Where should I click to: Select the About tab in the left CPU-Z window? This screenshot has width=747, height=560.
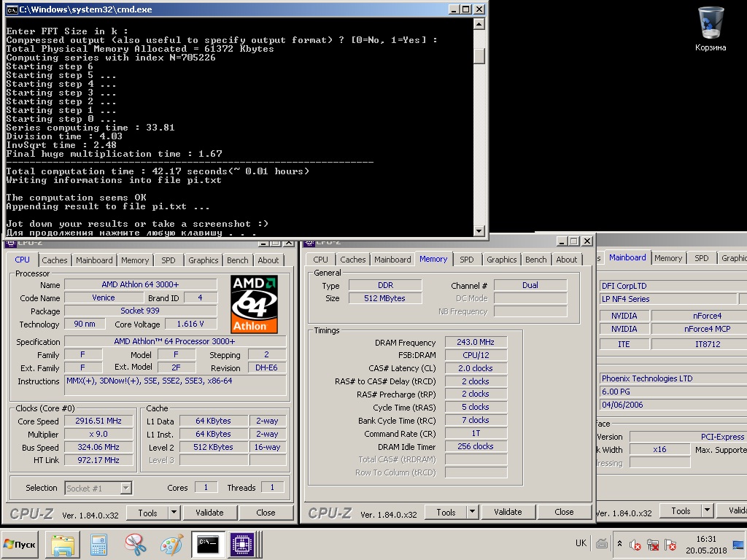tap(268, 260)
